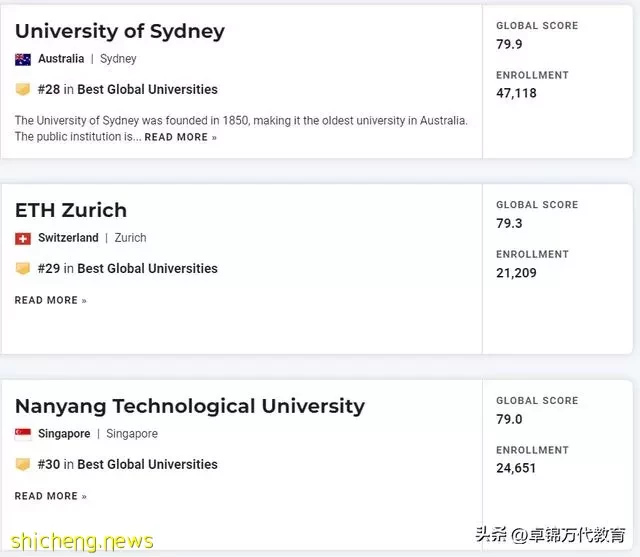Open #30 in Best Global Universities link
The image size is (640, 557).
pyautogui.click(x=127, y=464)
